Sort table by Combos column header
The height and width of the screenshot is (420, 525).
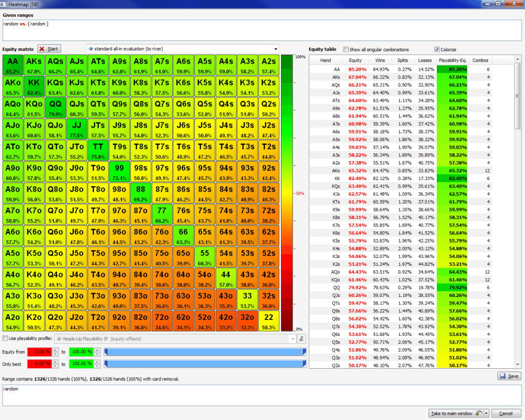pyautogui.click(x=480, y=61)
